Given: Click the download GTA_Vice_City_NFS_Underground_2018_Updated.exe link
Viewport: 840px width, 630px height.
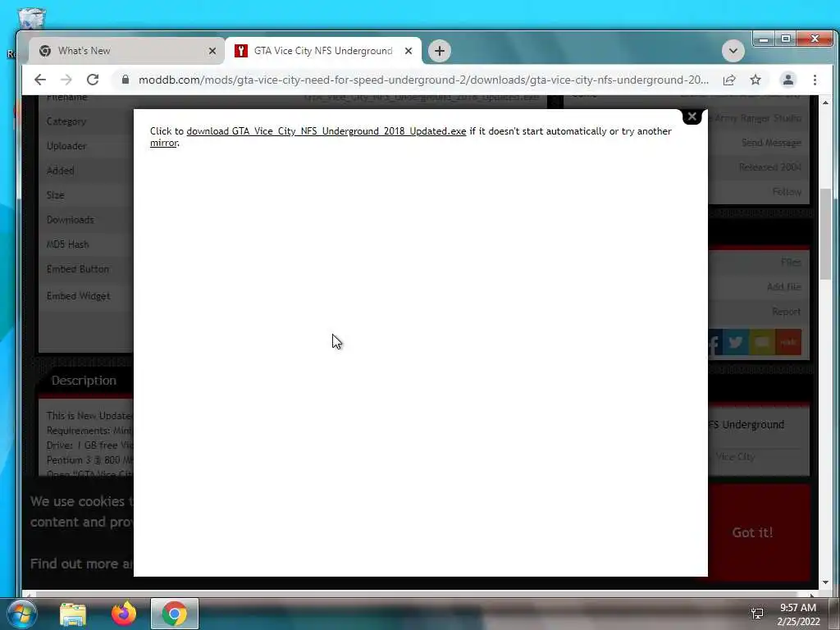Looking at the screenshot, I should 326,131.
